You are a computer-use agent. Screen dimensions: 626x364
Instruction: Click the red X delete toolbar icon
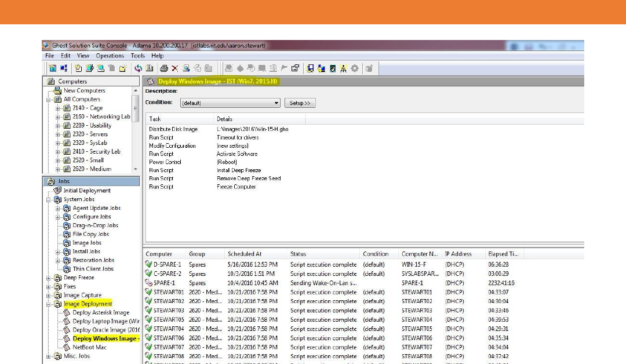coord(174,68)
